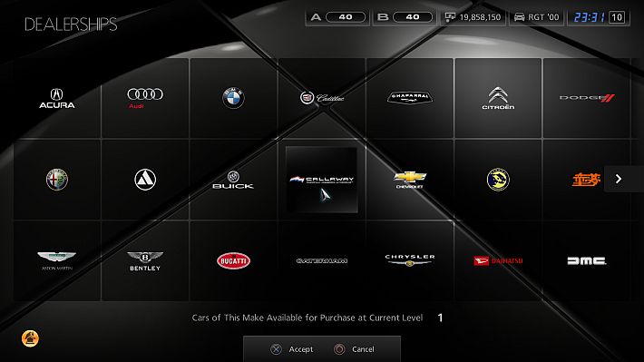Choose the BMW roundel logo
This screenshot has height=362, width=644.
click(233, 98)
